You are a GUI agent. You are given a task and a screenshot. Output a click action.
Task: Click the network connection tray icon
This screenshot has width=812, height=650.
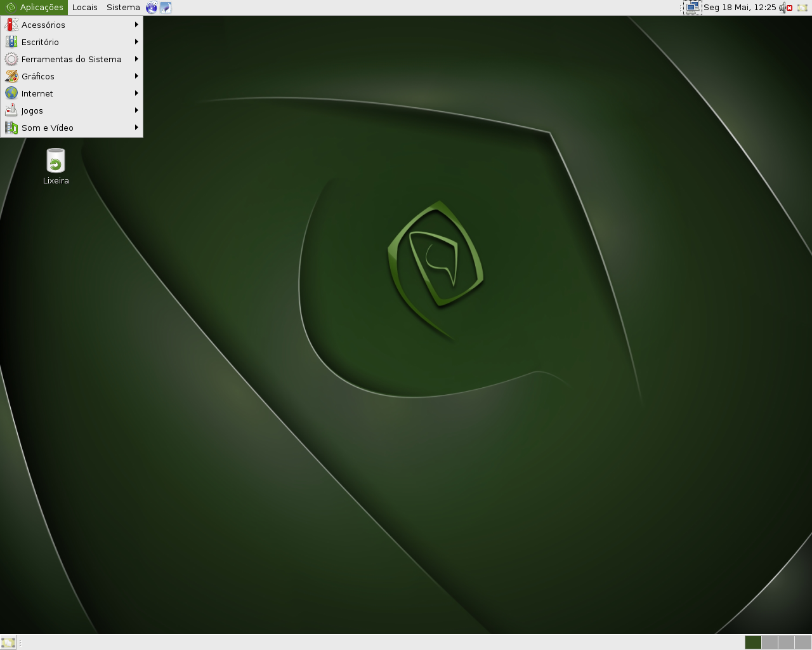[x=693, y=8]
